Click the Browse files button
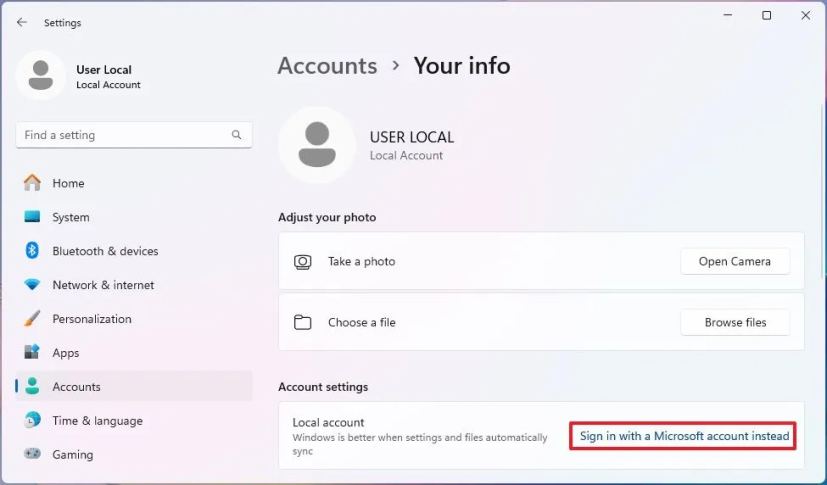 coord(735,323)
